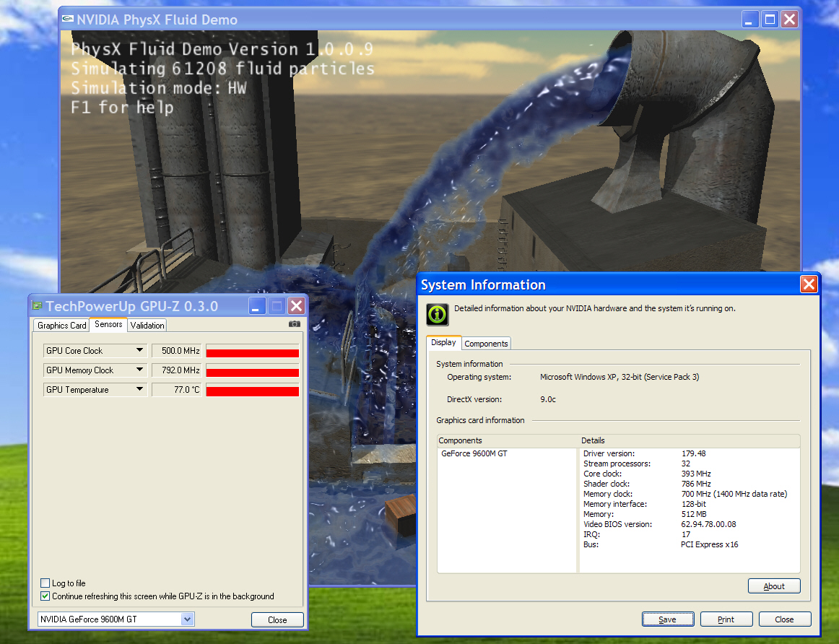Click the Memory clock 700 MHz entry
Screen dimensions: 839x644
click(x=685, y=495)
